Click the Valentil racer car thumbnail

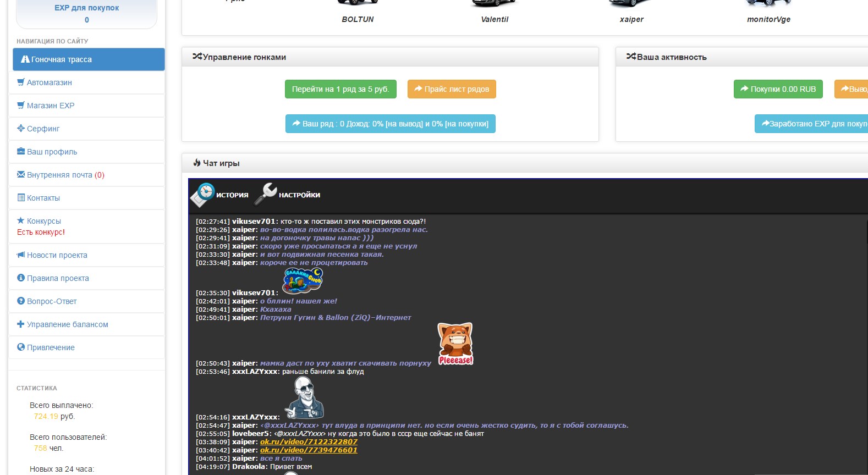pyautogui.click(x=494, y=4)
